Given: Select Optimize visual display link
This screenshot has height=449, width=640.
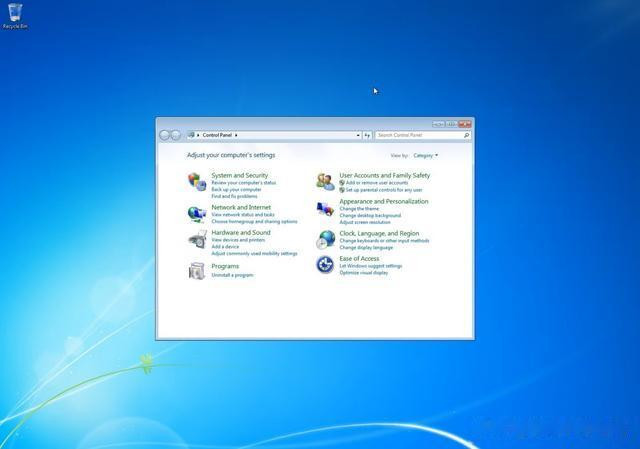Looking at the screenshot, I should pos(364,273).
